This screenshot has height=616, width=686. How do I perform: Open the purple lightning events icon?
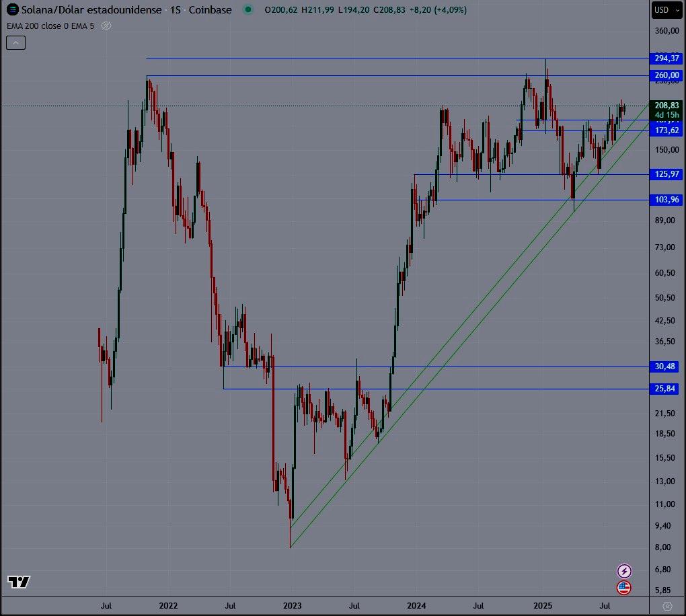(624, 570)
